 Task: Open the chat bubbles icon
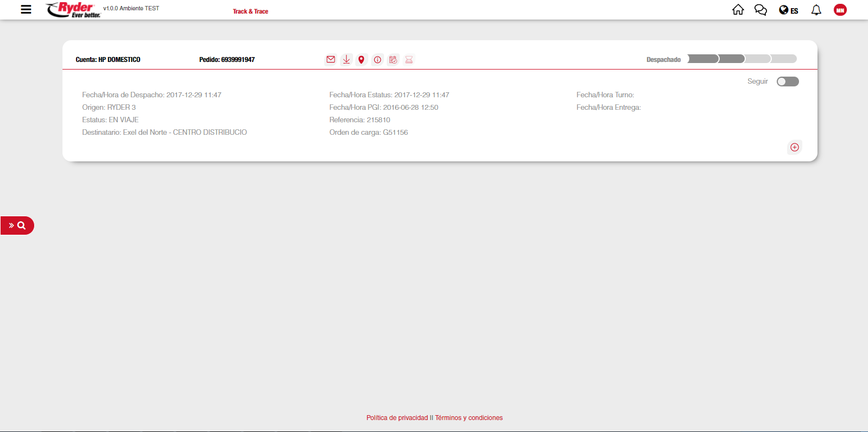(x=760, y=10)
